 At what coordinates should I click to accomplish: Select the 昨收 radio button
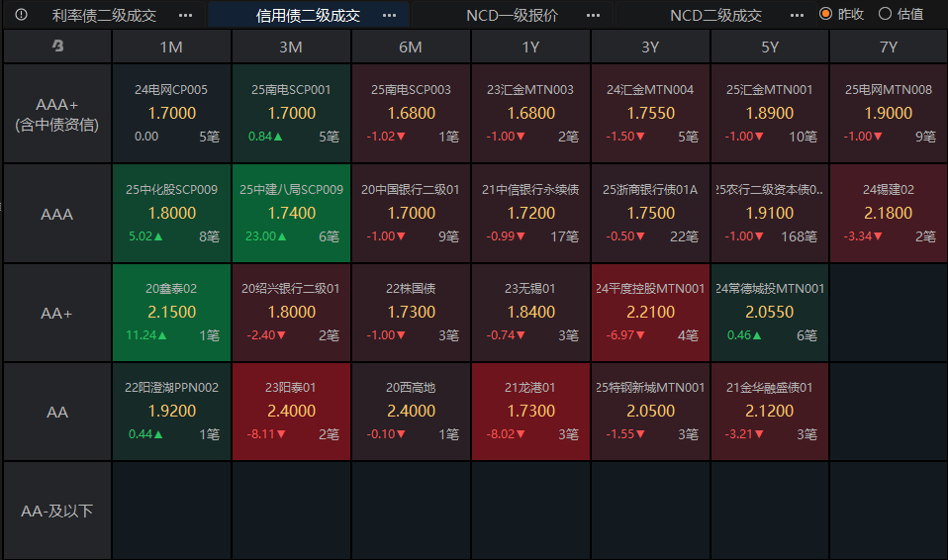click(825, 14)
